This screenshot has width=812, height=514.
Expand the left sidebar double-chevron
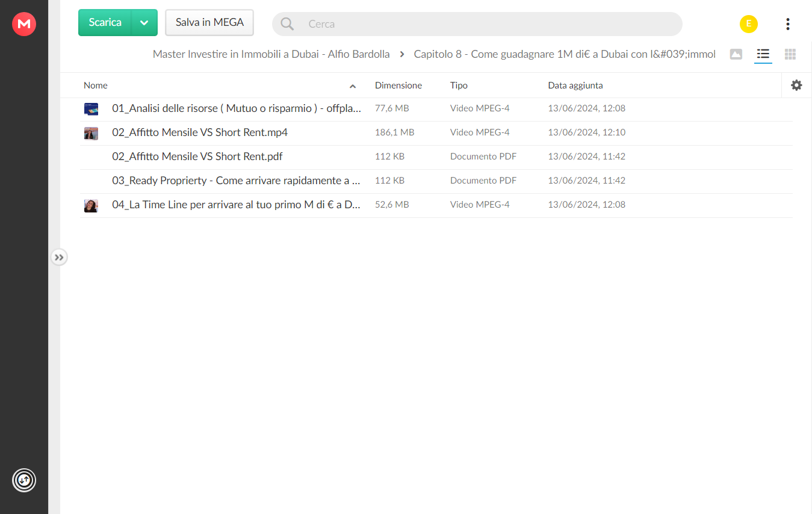(59, 258)
